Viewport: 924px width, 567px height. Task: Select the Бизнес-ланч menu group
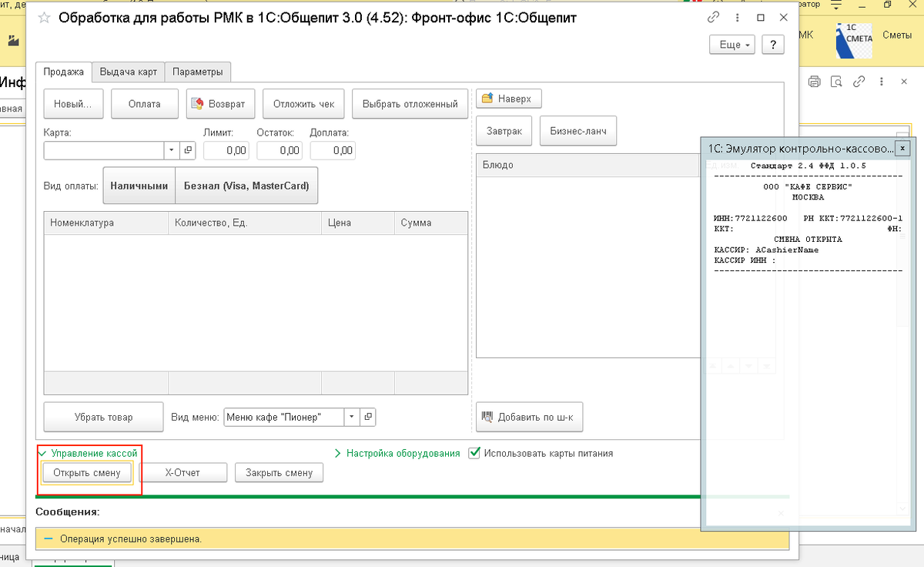click(578, 131)
